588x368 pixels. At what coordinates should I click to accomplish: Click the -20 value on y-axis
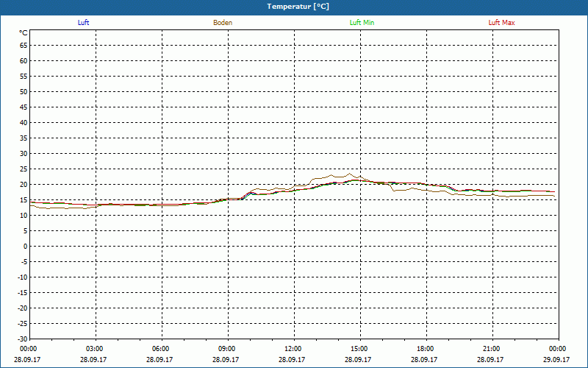click(x=23, y=308)
